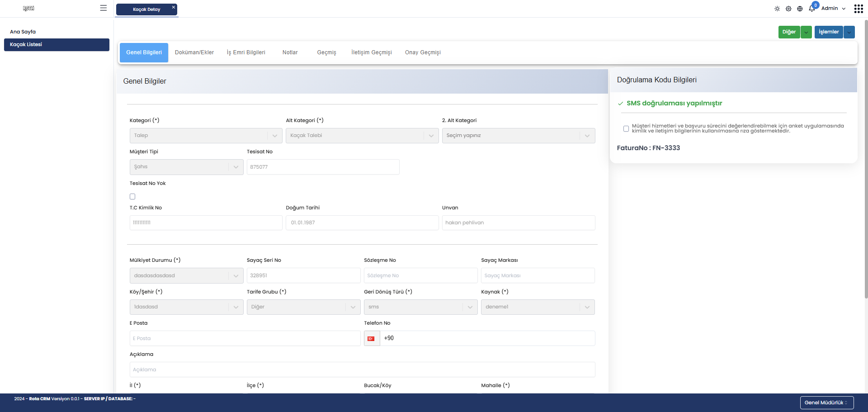The height and width of the screenshot is (412, 868).
Task: Collapse sidebar with the hamburger menu icon
Action: pyautogui.click(x=104, y=8)
